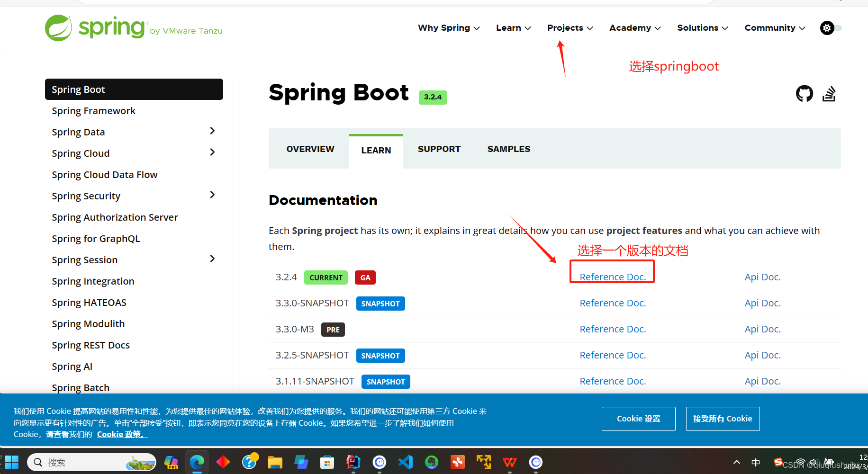Open Api Doc. for 3.3.0-M3

click(763, 329)
